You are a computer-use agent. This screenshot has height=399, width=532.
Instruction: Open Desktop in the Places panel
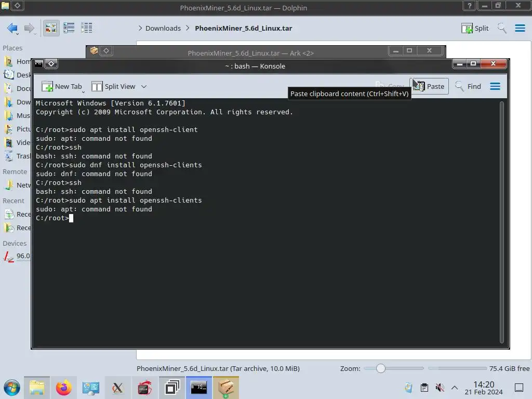17,75
